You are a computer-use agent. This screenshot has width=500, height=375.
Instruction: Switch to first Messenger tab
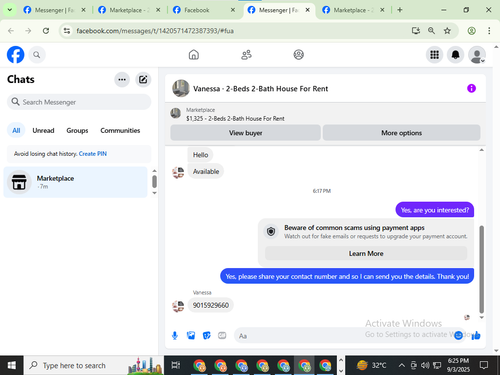[54, 10]
